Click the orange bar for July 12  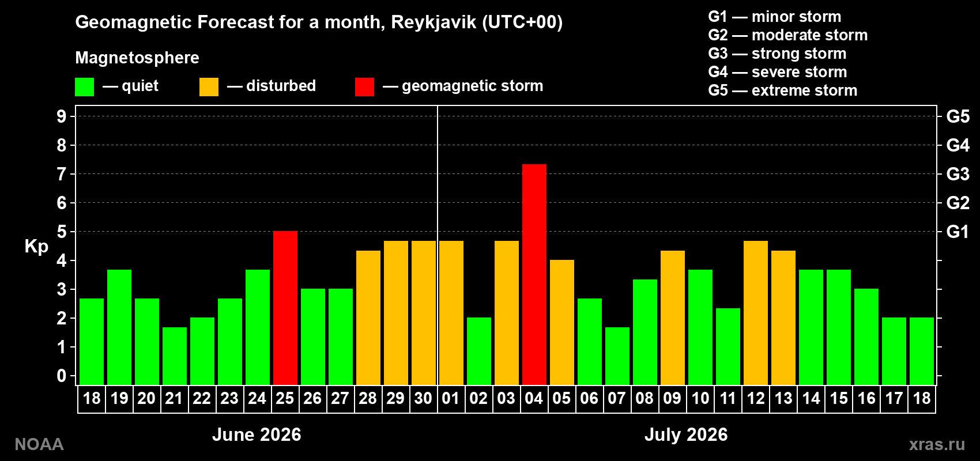point(756,313)
